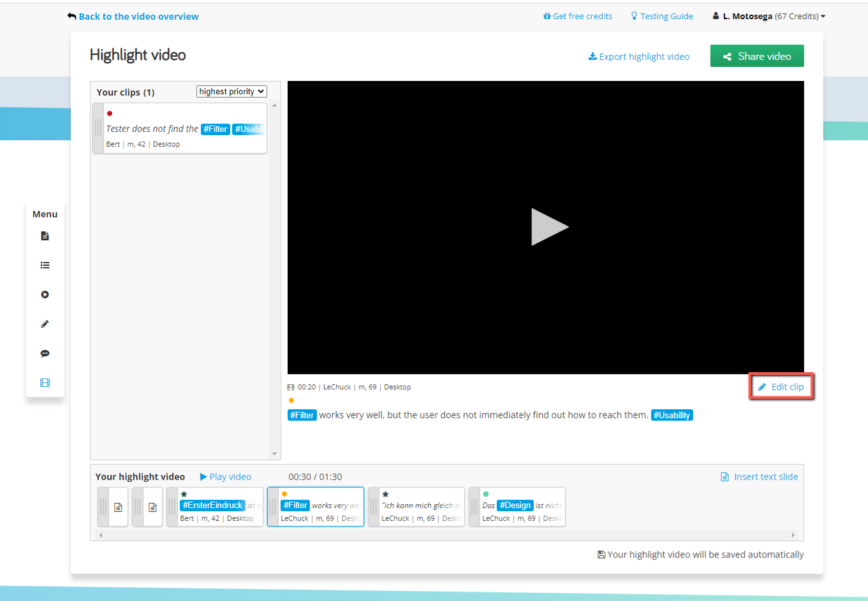868x601 pixels.
Task: Select the Tester does not find clip by Bert
Action: click(180, 129)
